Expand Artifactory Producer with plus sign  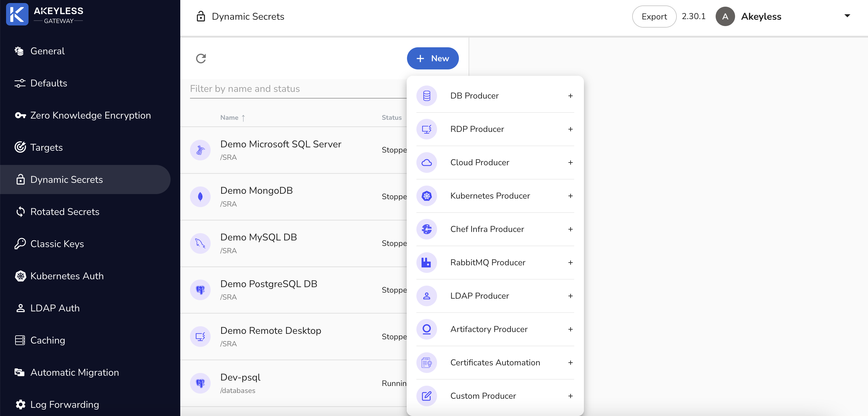tap(571, 329)
